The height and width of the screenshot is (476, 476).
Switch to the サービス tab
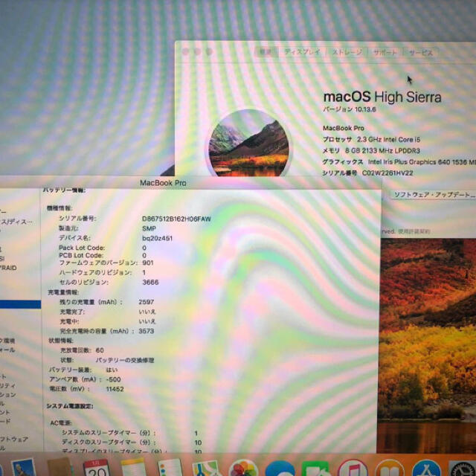click(421, 52)
